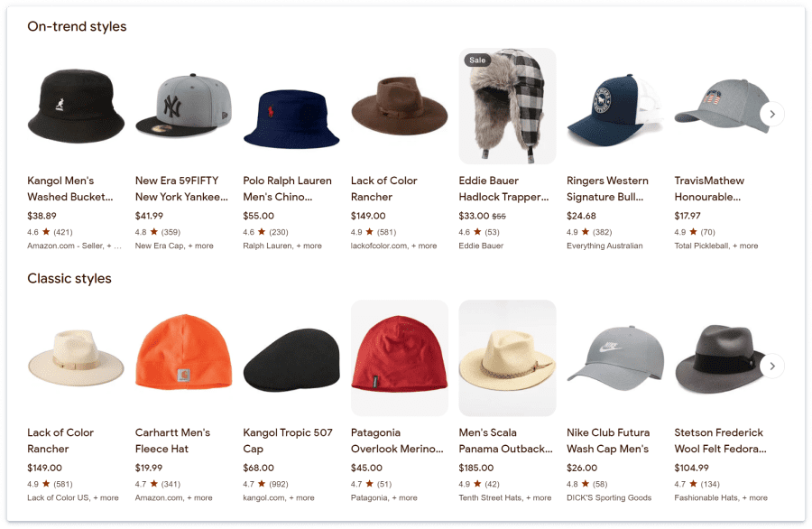The image size is (812, 529).
Task: Open the Nike Club Futura Wash Cap title
Action: click(608, 441)
